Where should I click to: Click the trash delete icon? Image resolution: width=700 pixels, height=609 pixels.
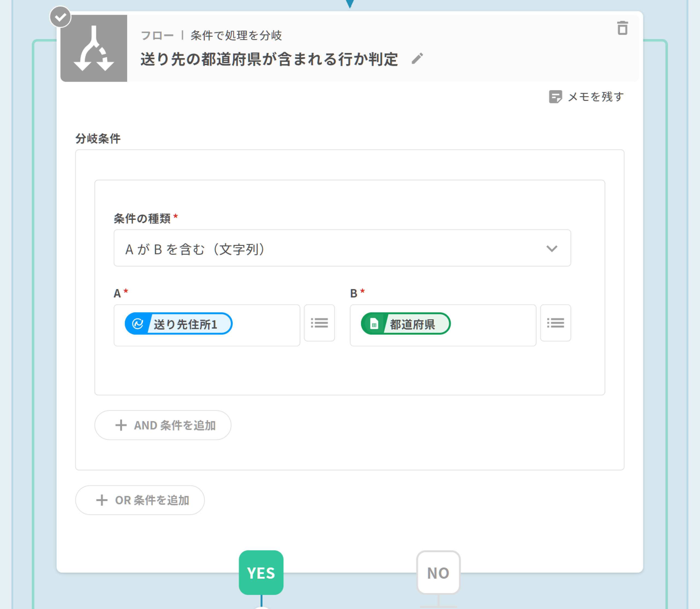tap(622, 28)
